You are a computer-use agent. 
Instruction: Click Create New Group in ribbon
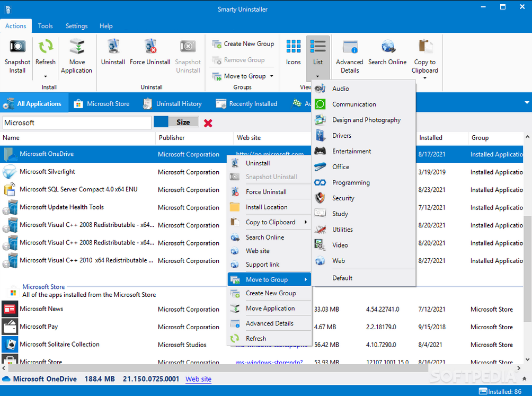pyautogui.click(x=243, y=44)
